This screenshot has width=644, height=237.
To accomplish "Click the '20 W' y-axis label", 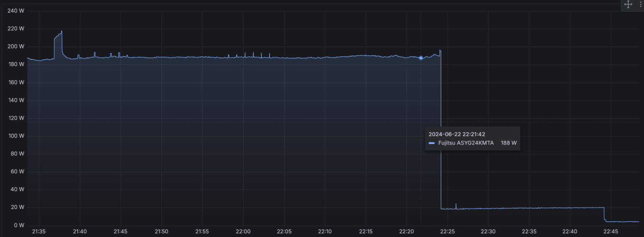I will [x=17, y=207].
